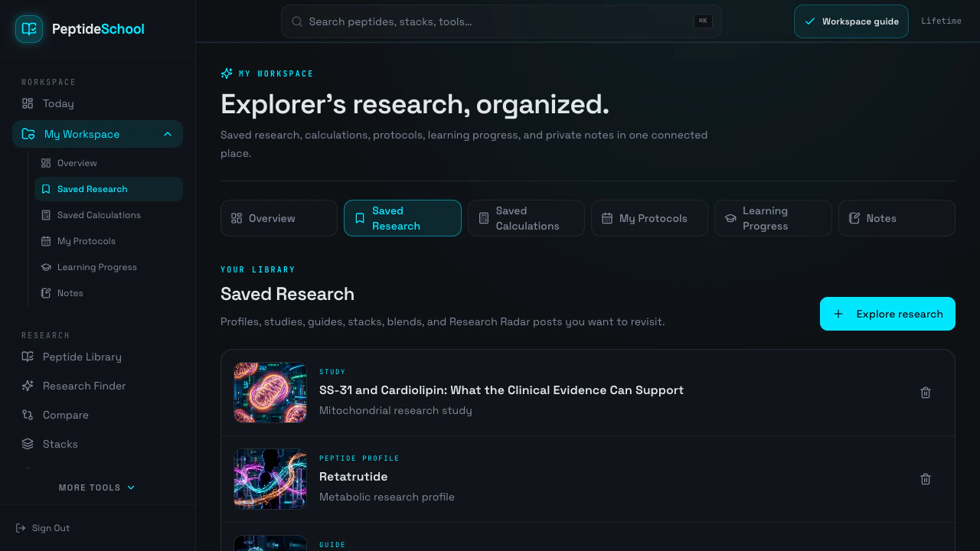This screenshot has width=980, height=551.
Task: Click graduation cap icon in Learning Progress tab
Action: (730, 218)
